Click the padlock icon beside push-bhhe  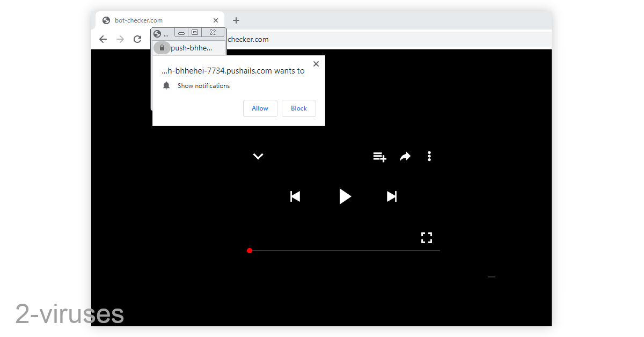tap(162, 47)
